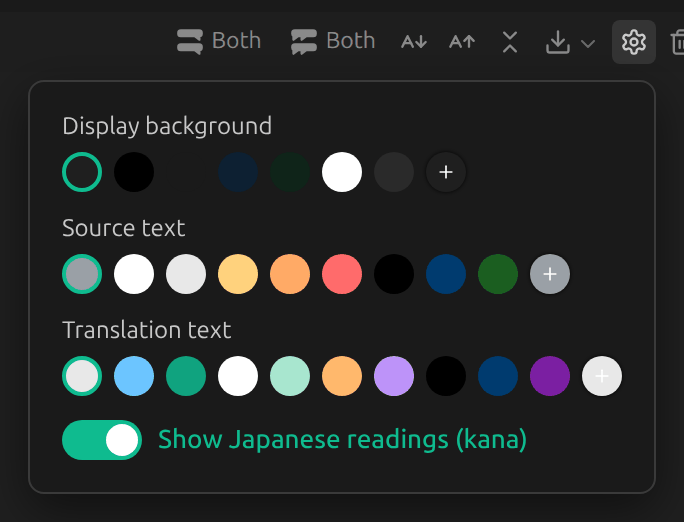
Task: Select the ringed light gray translation color
Action: (x=82, y=376)
